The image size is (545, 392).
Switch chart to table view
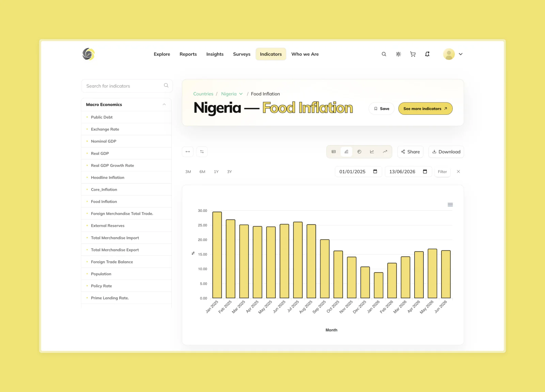334,152
